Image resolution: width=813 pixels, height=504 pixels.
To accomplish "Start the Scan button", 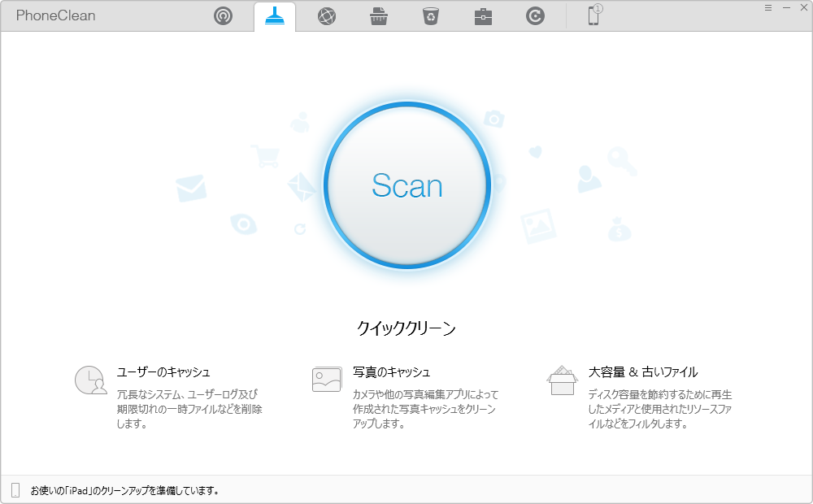I will pyautogui.click(x=407, y=185).
